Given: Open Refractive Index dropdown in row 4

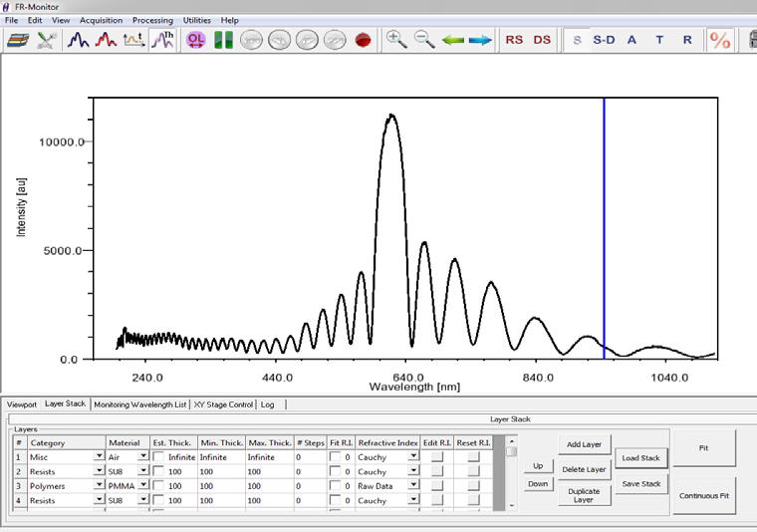Looking at the screenshot, I should coord(413,500).
